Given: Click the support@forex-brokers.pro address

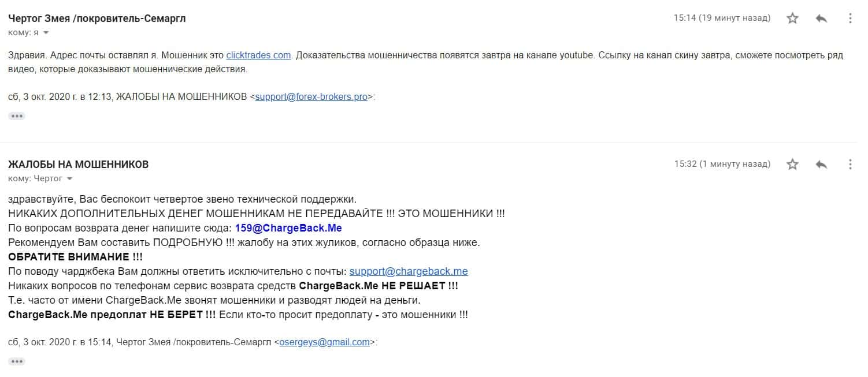Looking at the screenshot, I should 311,97.
